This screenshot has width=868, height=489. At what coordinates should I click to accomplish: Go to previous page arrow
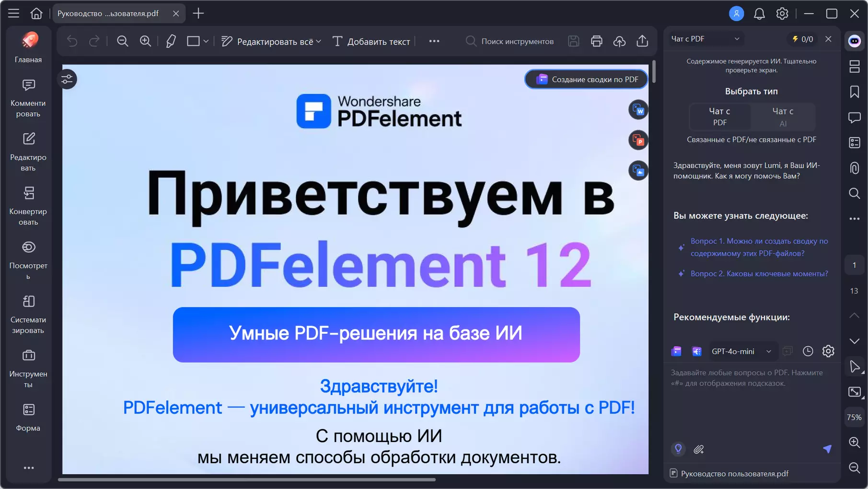pyautogui.click(x=855, y=315)
